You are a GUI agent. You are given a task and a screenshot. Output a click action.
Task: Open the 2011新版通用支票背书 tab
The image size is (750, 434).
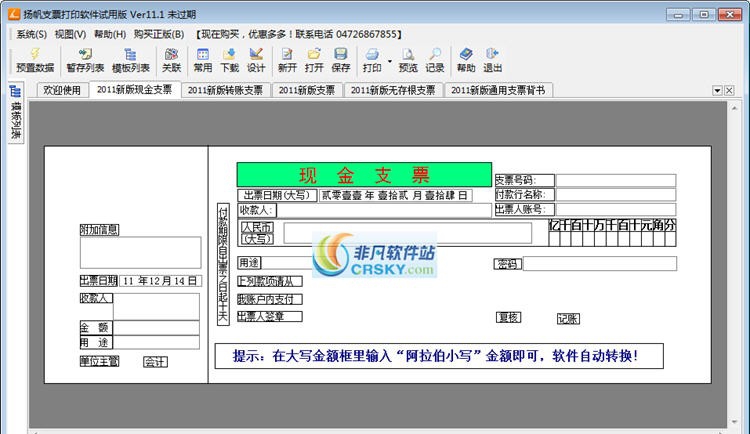pyautogui.click(x=498, y=90)
